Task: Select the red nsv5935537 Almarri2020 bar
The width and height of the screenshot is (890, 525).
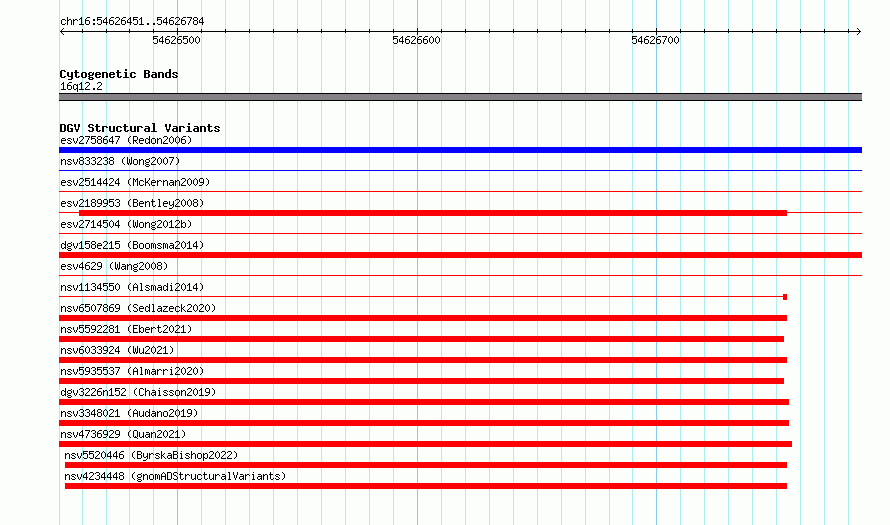Action: click(x=422, y=381)
